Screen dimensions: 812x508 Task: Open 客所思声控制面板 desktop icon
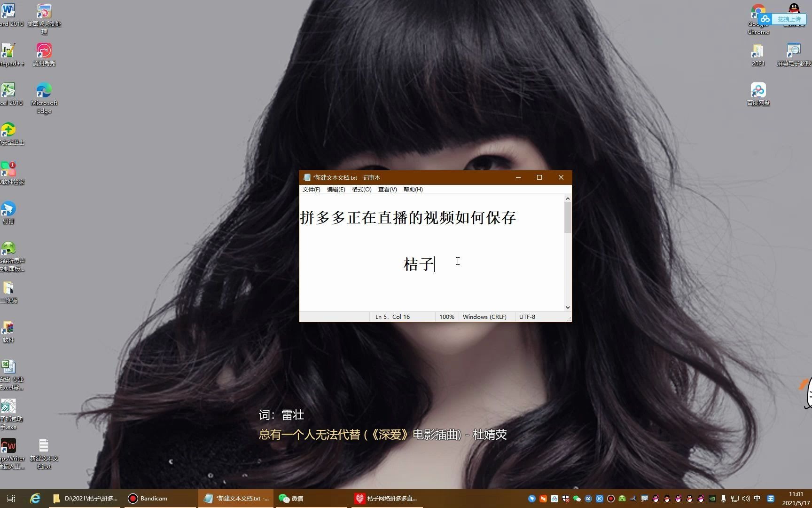tap(10, 256)
